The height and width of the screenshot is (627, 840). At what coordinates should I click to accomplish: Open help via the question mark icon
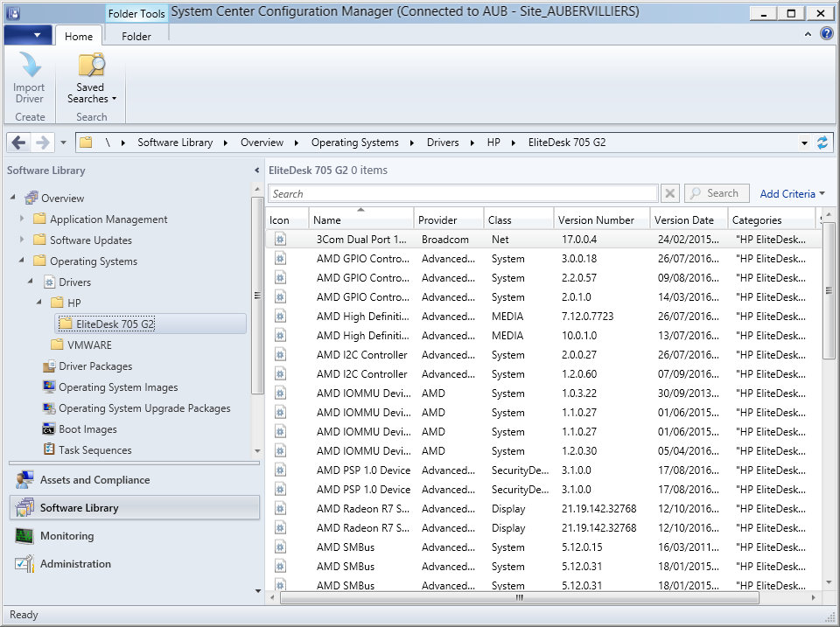[827, 34]
